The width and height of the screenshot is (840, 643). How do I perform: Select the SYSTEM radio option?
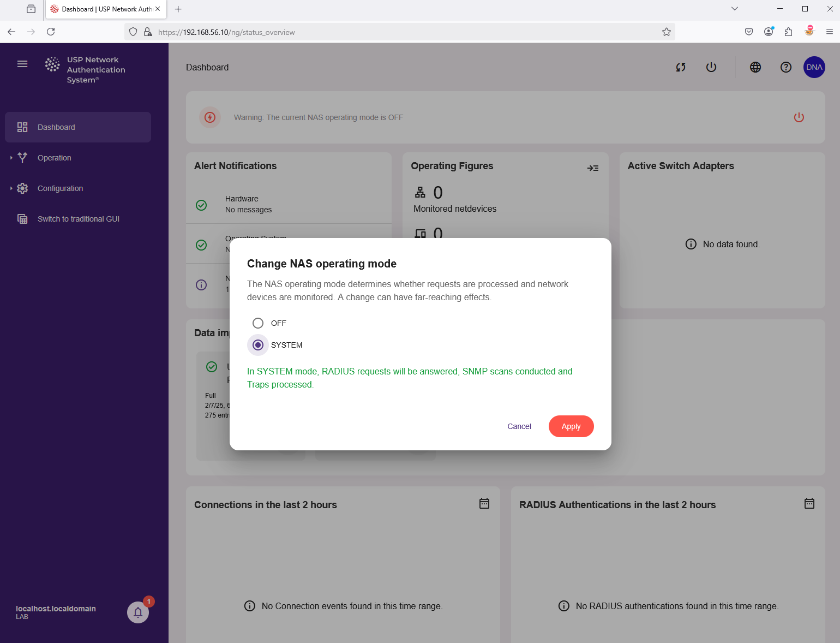[258, 345]
